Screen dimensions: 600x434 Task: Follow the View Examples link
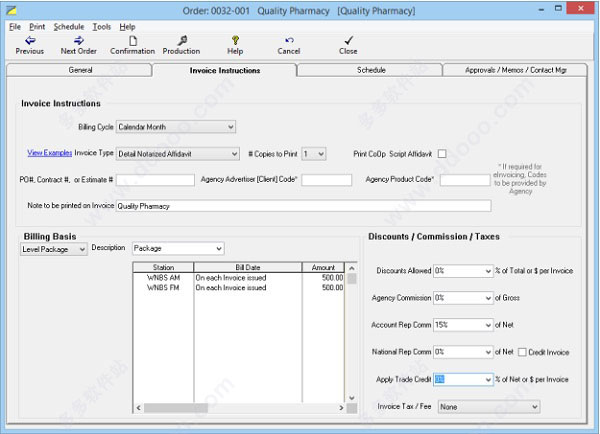49,153
